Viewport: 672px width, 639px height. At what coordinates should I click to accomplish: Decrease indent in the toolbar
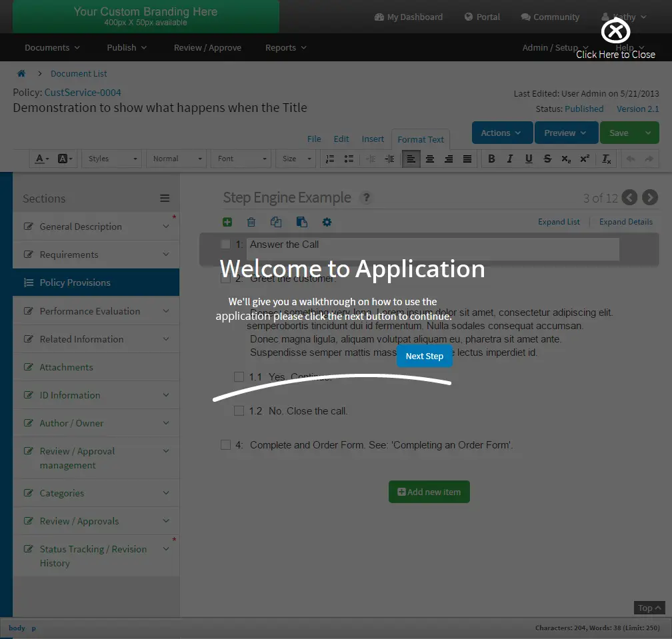[371, 159]
